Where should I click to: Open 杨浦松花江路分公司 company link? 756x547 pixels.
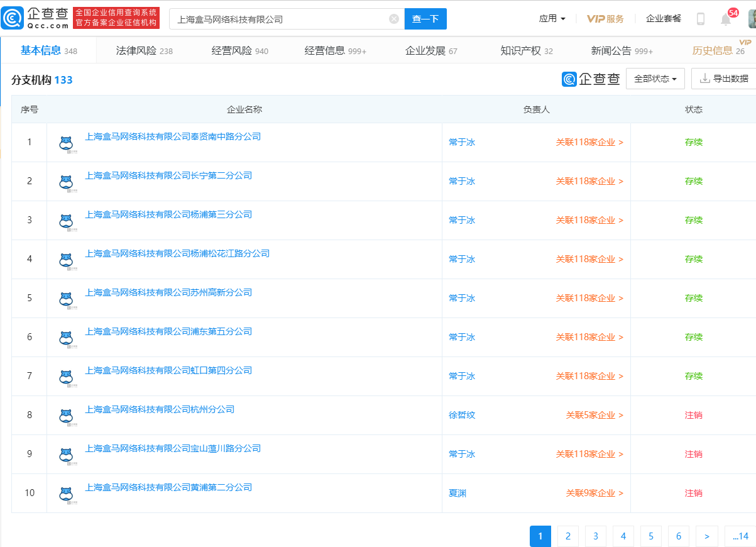177,253
